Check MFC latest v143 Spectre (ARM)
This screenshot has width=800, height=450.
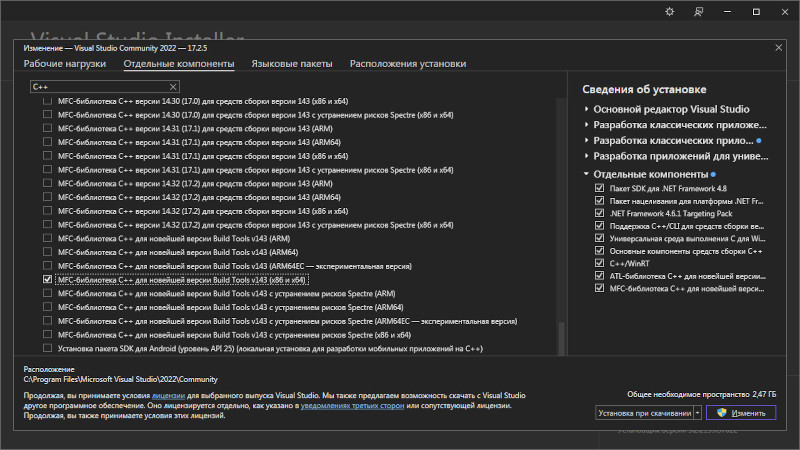click(x=47, y=293)
